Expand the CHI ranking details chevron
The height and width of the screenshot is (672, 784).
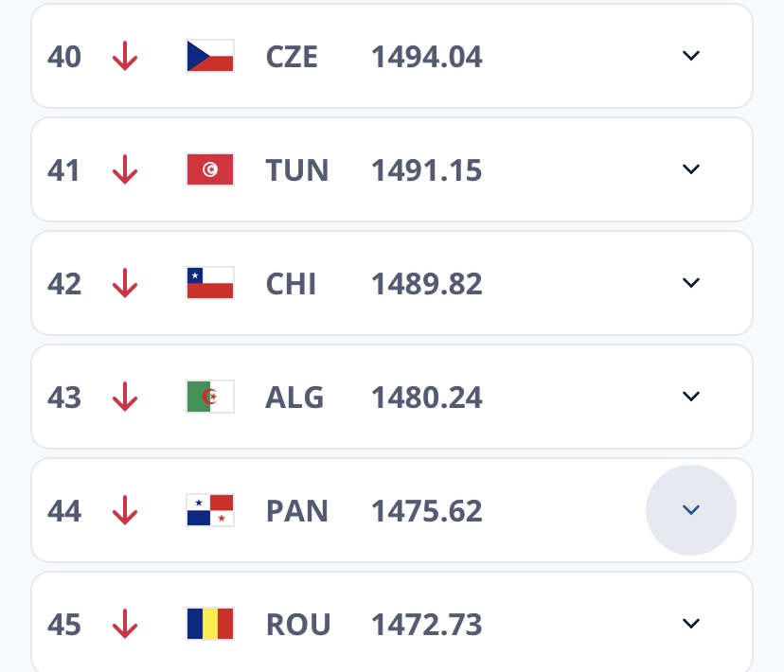point(691,283)
